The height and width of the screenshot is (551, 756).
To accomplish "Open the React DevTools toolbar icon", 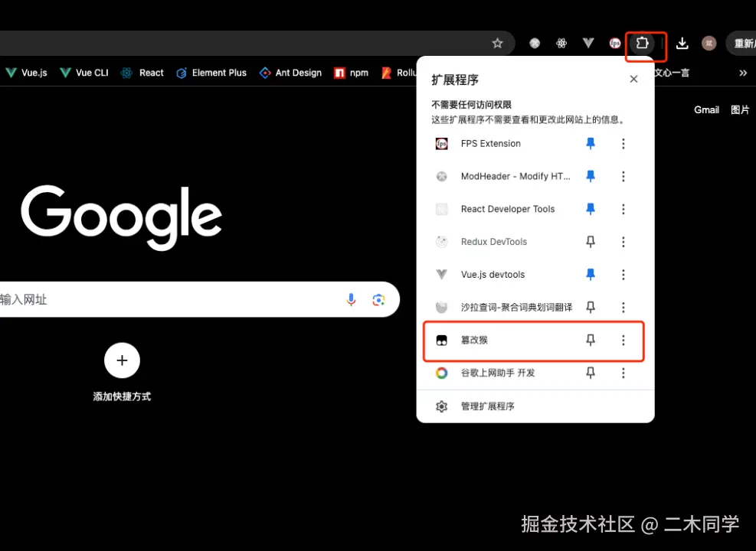I will pyautogui.click(x=561, y=44).
